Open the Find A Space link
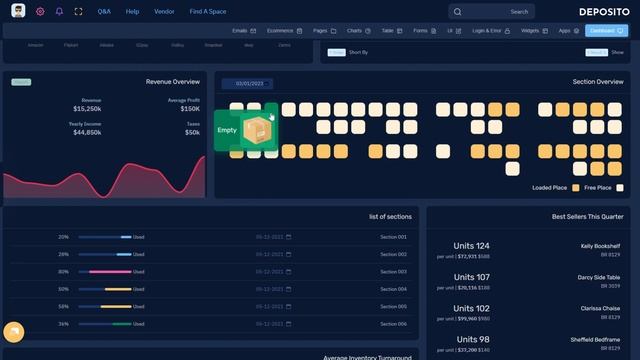This screenshot has height=360, width=640. 208,11
